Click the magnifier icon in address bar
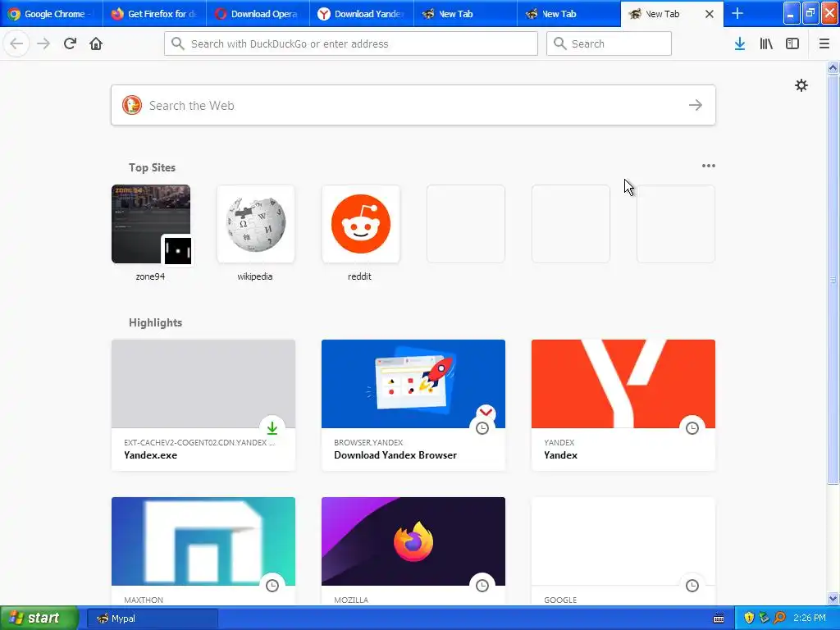The width and height of the screenshot is (840, 630). [178, 43]
